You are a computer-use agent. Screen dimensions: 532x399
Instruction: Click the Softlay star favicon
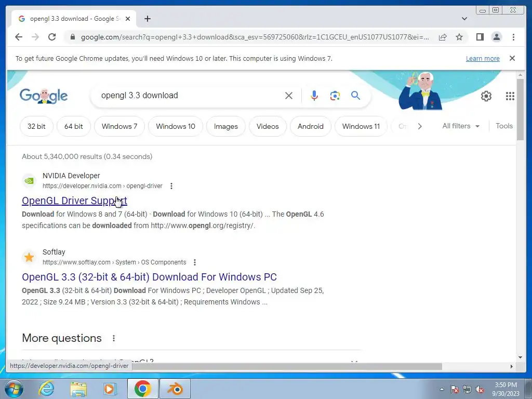coord(29,257)
